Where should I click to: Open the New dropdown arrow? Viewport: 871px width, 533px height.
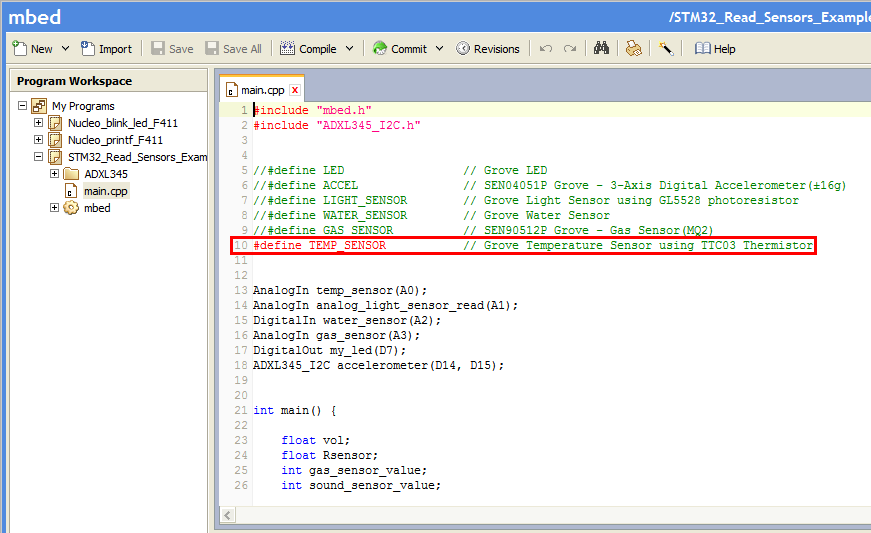pos(66,48)
